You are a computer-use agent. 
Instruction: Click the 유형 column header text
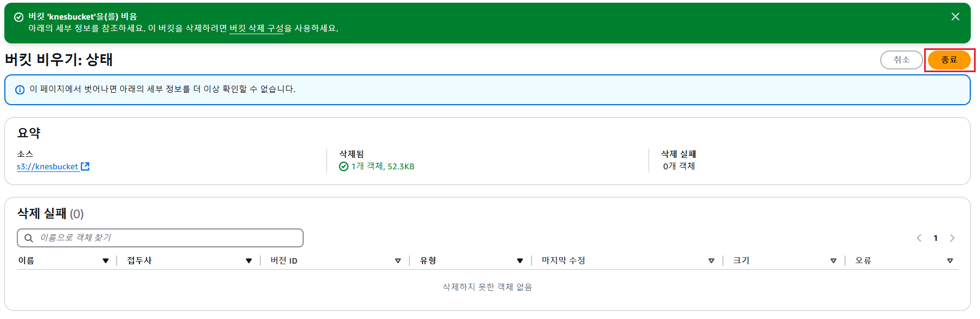(428, 260)
